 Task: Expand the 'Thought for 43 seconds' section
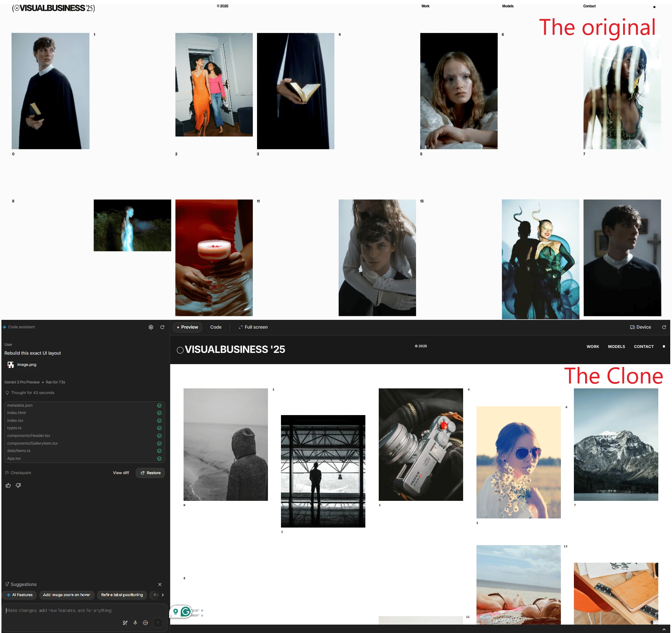click(33, 393)
